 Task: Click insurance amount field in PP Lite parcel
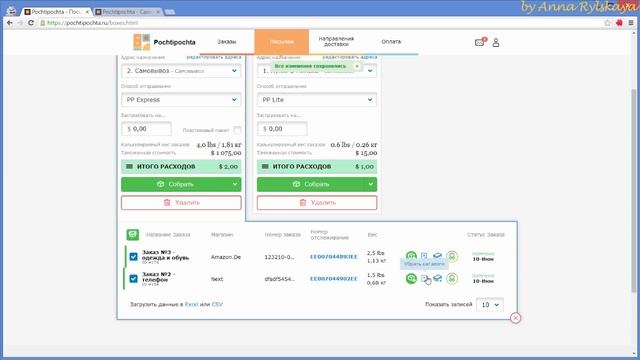[x=282, y=129]
